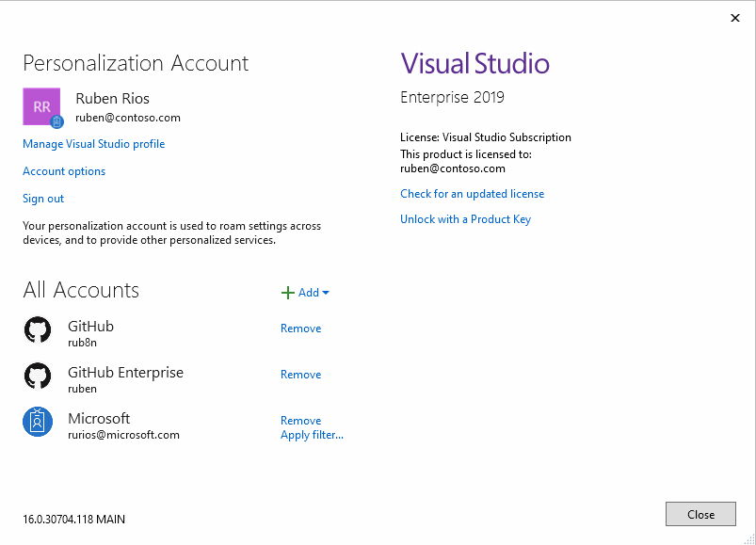The height and width of the screenshot is (545, 756).
Task: Remove the GitHub Enterprise account
Action: pyautogui.click(x=300, y=375)
